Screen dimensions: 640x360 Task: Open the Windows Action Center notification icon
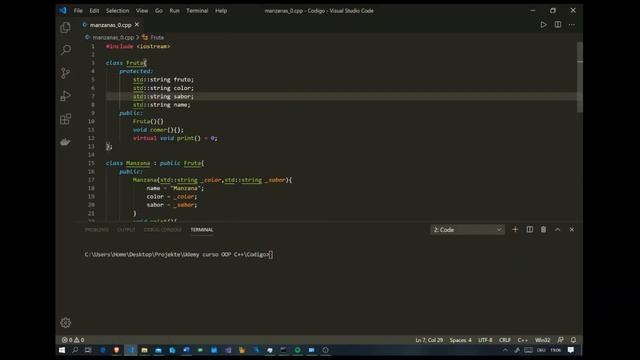(x=571, y=350)
